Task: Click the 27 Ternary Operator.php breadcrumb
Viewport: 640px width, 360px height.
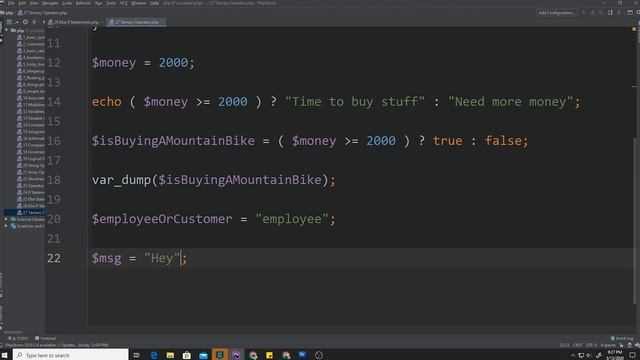Action: (x=42, y=13)
